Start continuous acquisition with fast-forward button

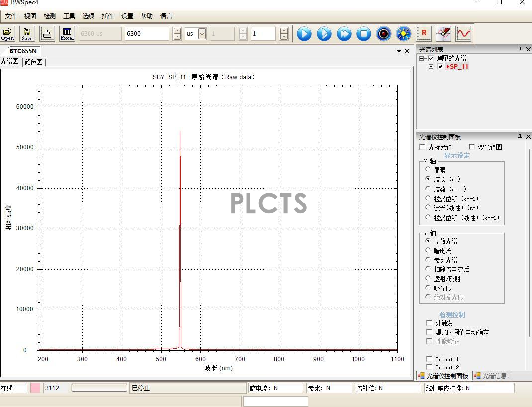tap(344, 34)
